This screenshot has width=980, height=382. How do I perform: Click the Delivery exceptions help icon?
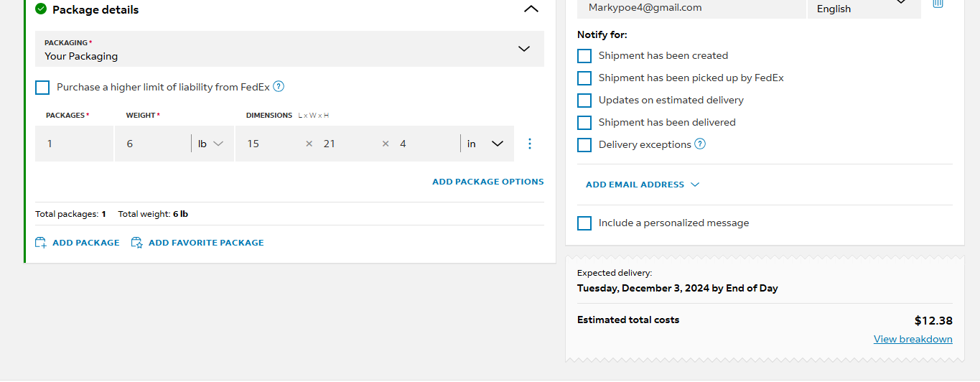(x=700, y=144)
